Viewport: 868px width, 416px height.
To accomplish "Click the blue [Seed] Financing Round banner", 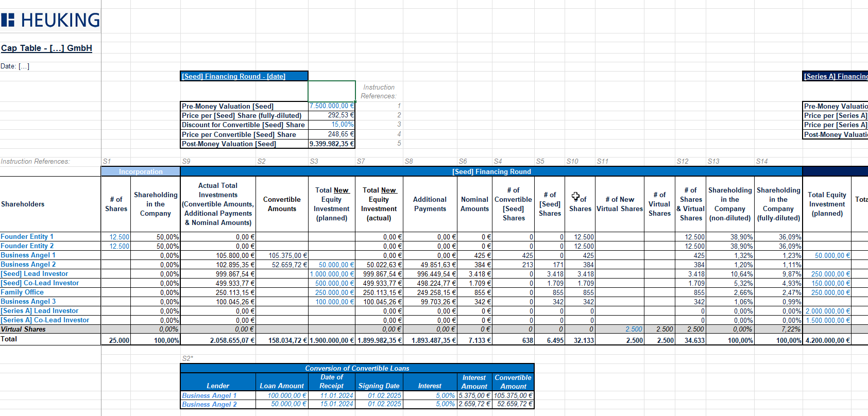I will coord(491,171).
